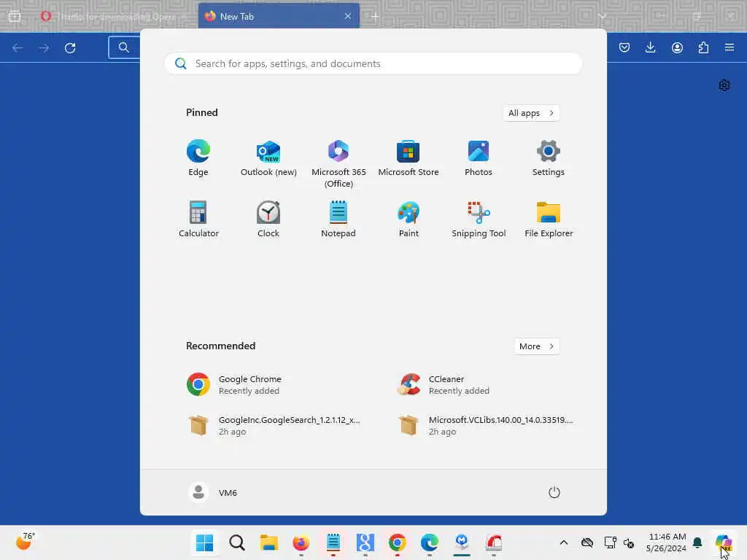This screenshot has height=560, width=747.
Task: Go forward in Firefox
Action: pos(44,47)
